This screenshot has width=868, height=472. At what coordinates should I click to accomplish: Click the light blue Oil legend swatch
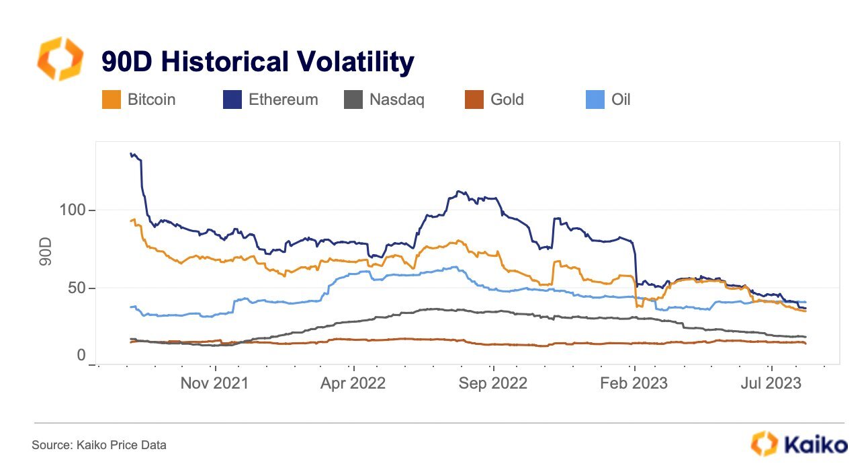click(x=595, y=100)
